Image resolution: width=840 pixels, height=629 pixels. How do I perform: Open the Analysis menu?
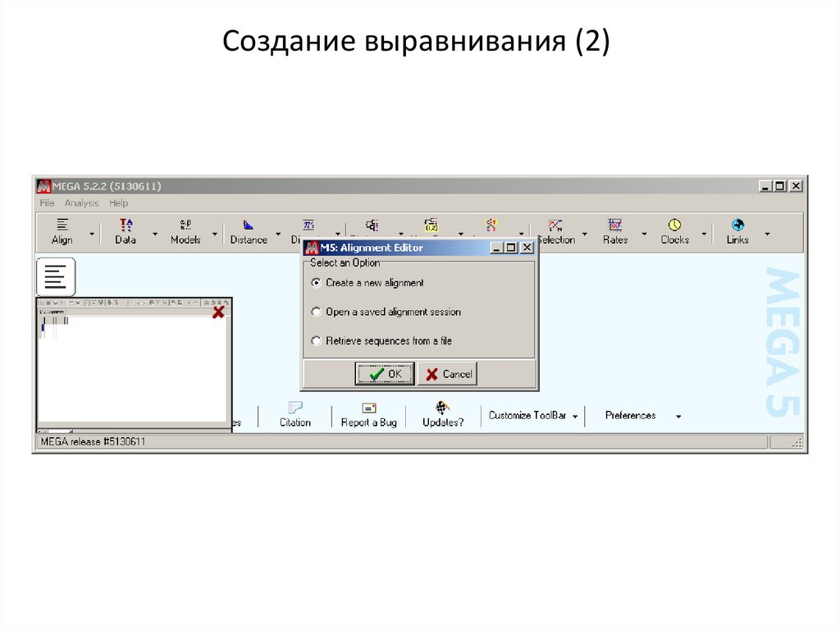tap(81, 203)
